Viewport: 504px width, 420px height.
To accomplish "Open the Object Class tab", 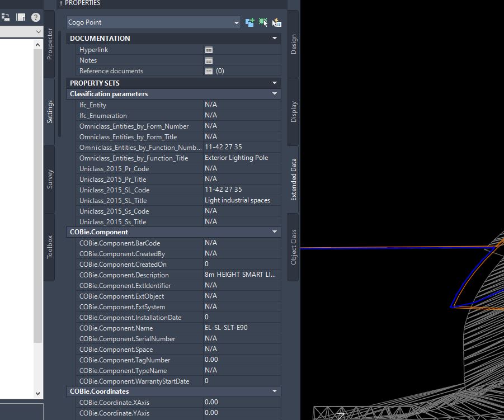I will click(294, 247).
